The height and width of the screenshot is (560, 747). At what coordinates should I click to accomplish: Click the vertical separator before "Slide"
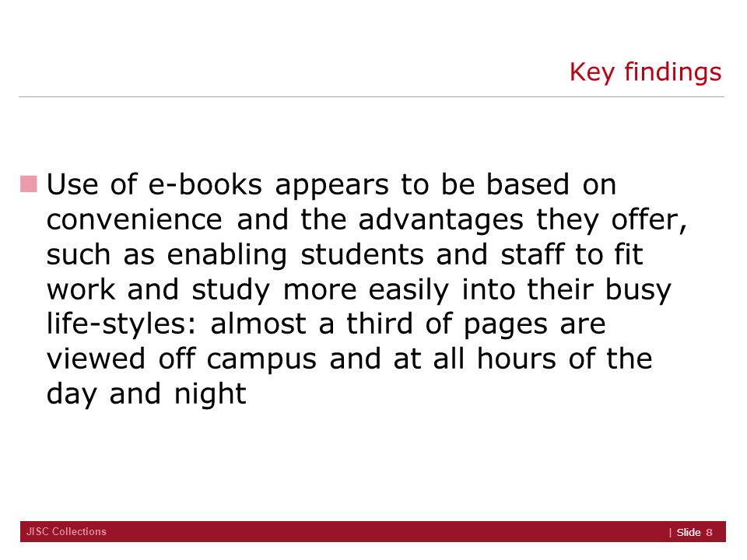670,532
